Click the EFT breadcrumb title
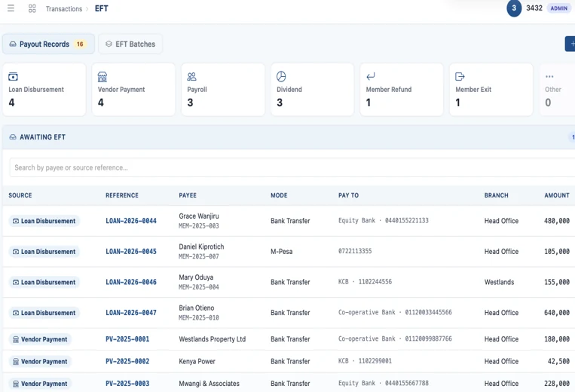 pos(102,8)
